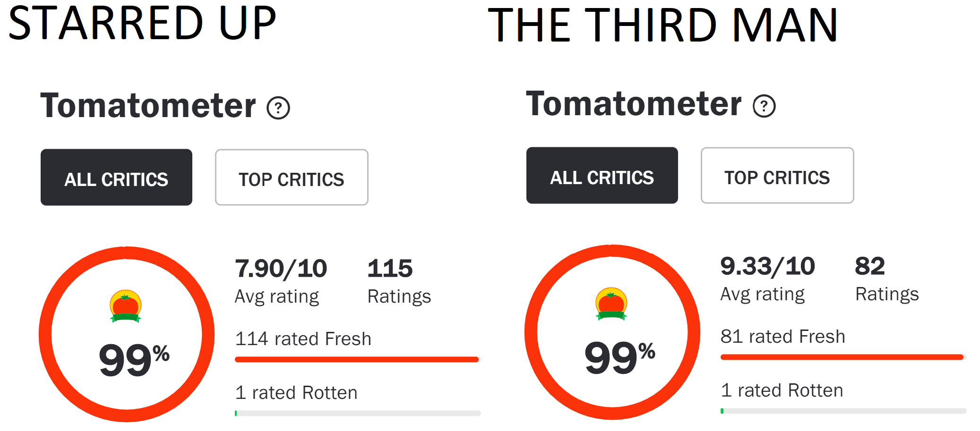This screenshot has height=431, width=980.
Task: Select All Critics tab under Starred Up
Action: point(116,177)
